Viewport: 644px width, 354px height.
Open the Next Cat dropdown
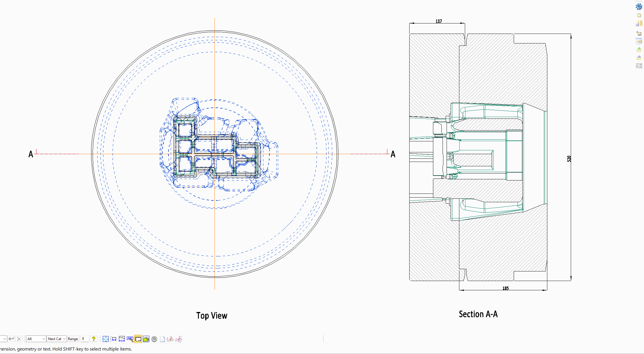coord(57,339)
